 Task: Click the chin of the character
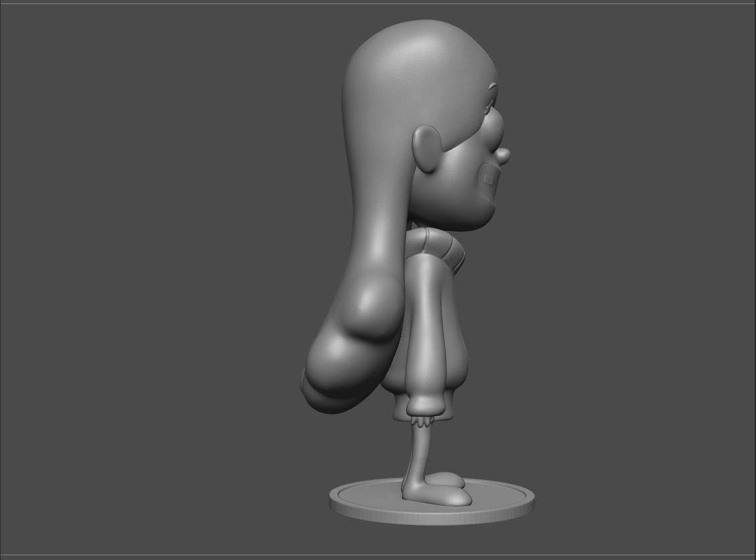(486, 202)
